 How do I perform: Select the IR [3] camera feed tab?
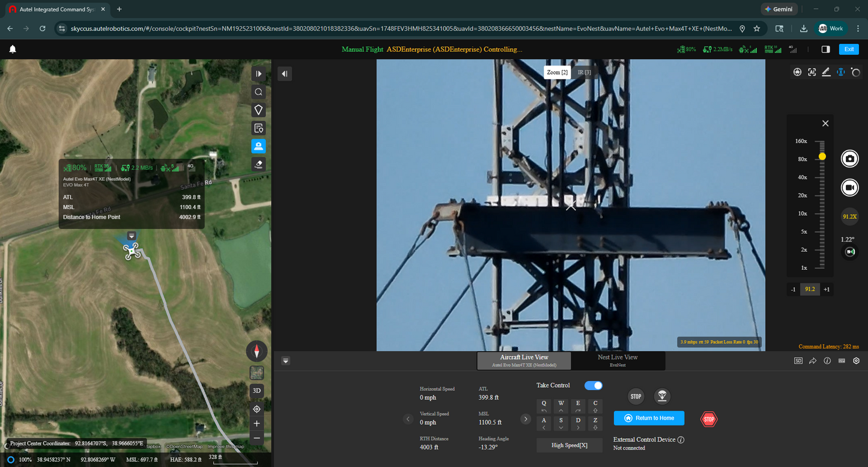pyautogui.click(x=583, y=72)
